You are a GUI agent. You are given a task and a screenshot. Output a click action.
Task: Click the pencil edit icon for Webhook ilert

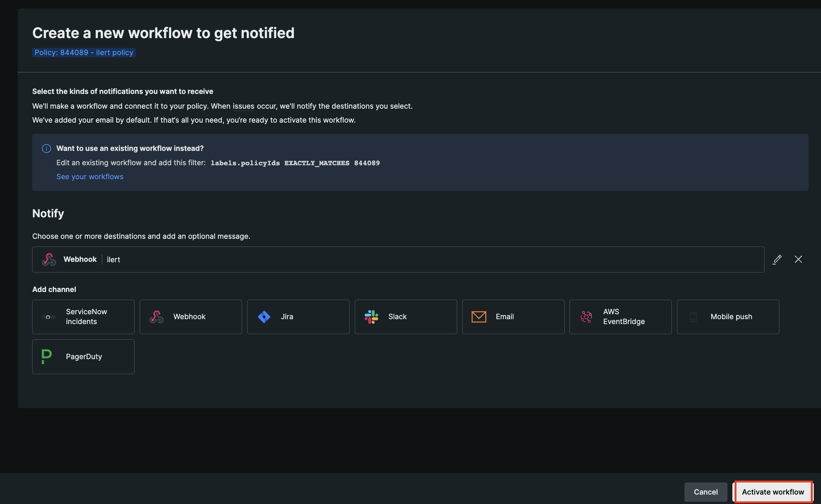[x=777, y=260]
